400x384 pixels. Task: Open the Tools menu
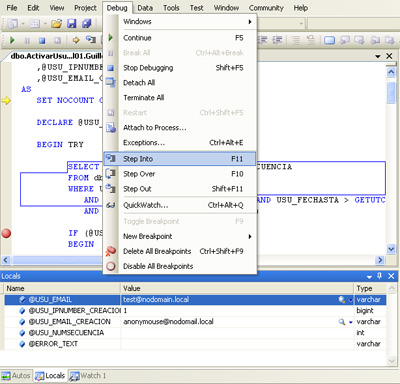pyautogui.click(x=171, y=8)
